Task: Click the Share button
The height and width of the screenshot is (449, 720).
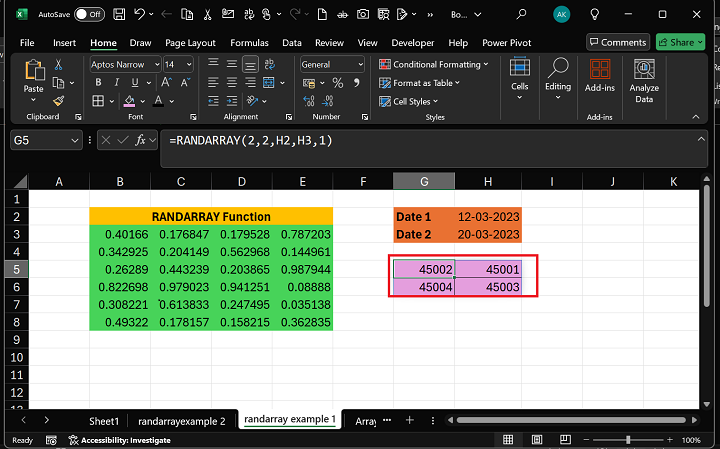Action: (680, 42)
